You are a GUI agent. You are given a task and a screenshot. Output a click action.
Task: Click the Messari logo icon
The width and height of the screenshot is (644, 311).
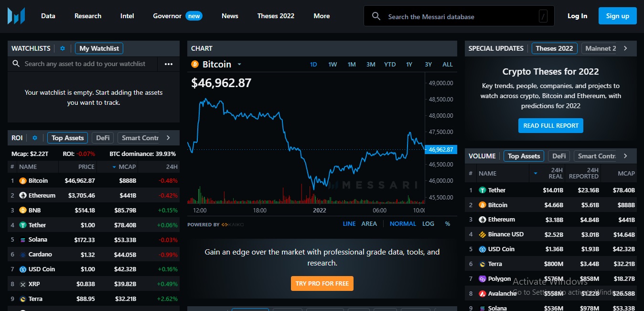[x=16, y=16]
